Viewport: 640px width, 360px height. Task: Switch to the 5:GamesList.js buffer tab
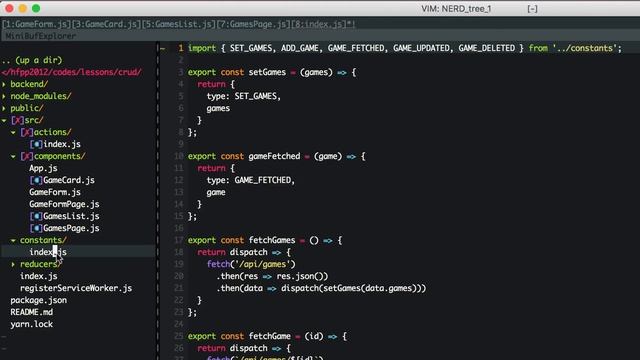click(x=179, y=24)
